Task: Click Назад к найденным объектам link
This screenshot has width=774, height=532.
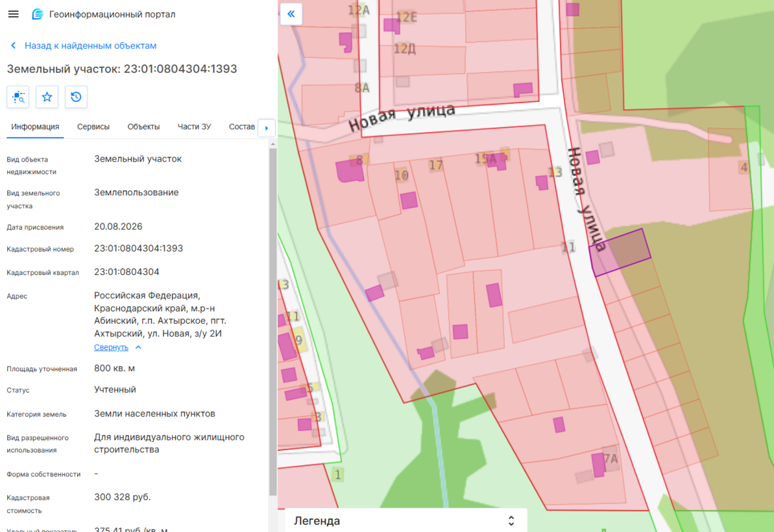Action: click(x=90, y=45)
